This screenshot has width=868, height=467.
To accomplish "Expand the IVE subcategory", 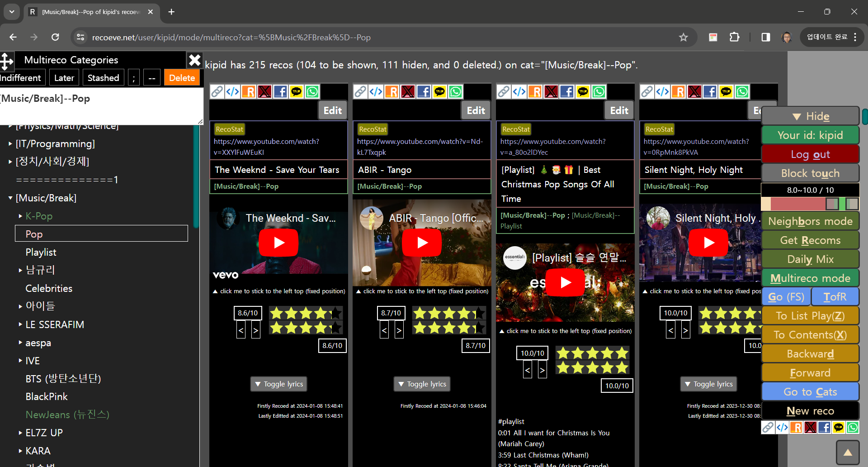I will 20,361.
